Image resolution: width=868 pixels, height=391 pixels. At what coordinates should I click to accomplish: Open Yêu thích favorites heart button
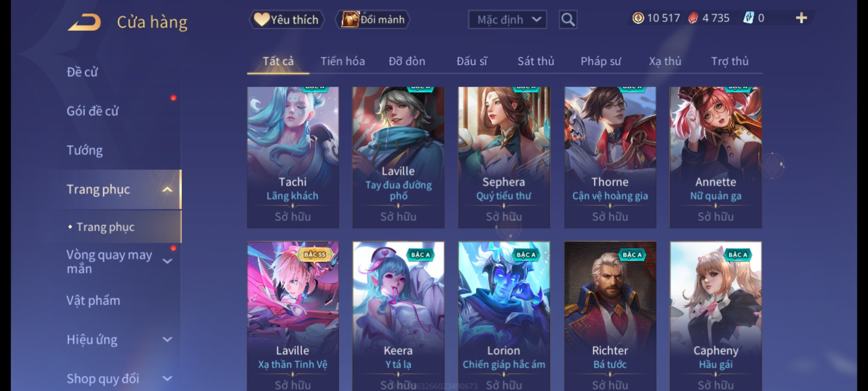pyautogui.click(x=286, y=20)
